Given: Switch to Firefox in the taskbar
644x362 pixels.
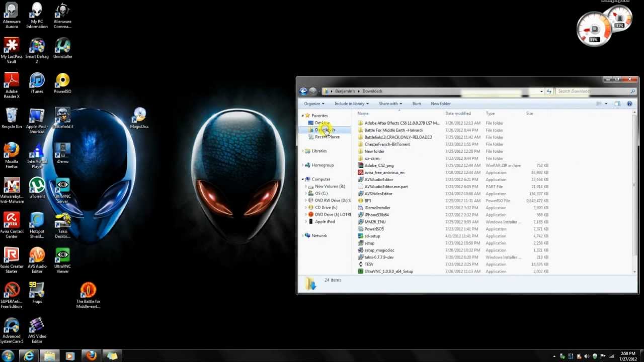Looking at the screenshot, I should [91, 355].
